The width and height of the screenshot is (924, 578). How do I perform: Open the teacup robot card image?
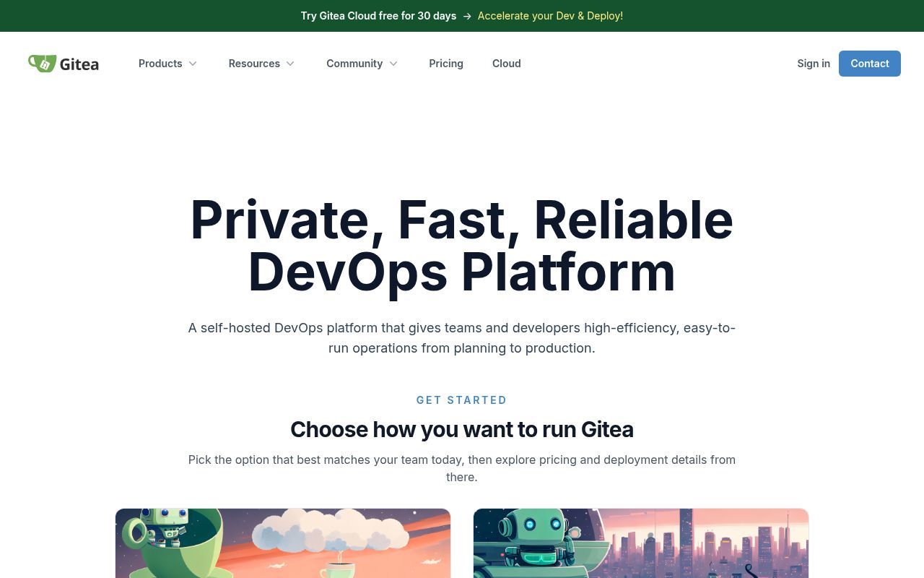coord(283,543)
